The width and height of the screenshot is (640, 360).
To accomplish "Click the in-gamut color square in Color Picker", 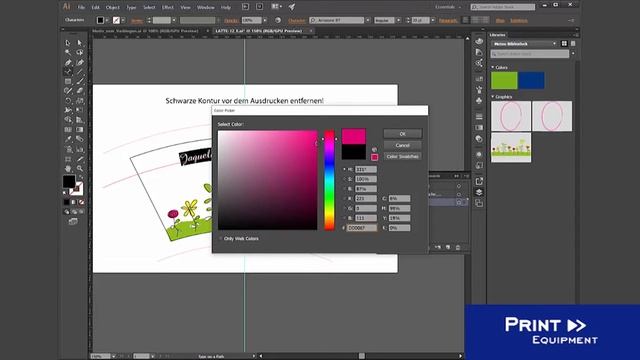I will click(x=374, y=157).
